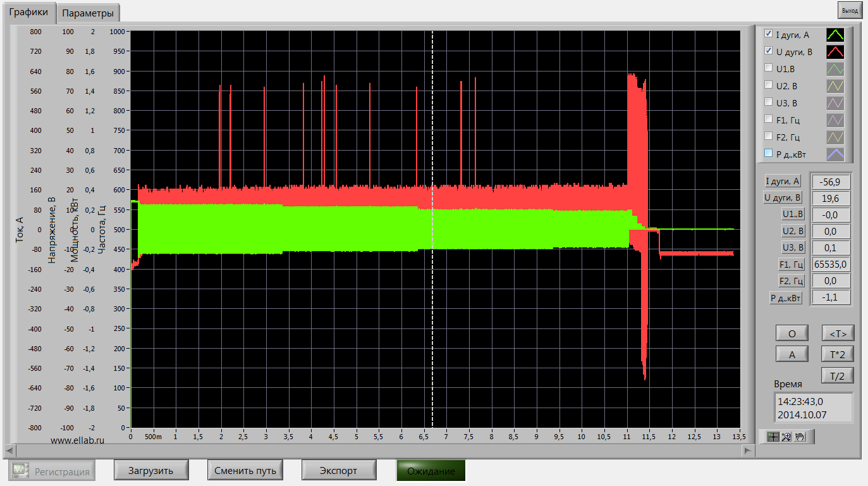Click the horizontal scrollbar right arrow
Viewport: 868px width, 486px height.
point(749,451)
